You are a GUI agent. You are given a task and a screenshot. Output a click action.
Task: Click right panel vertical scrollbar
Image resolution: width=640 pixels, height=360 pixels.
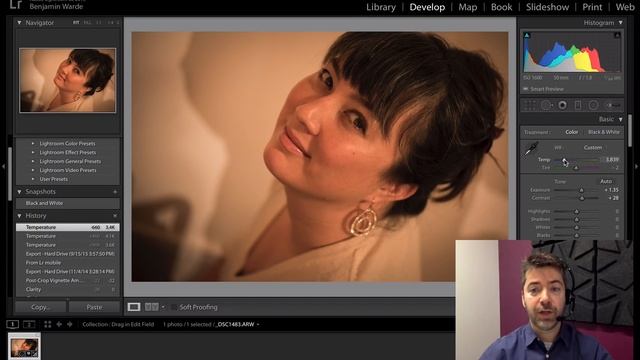[x=629, y=131]
